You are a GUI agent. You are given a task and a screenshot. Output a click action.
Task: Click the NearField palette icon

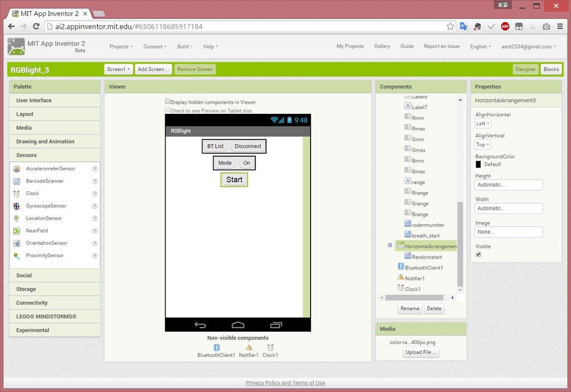coord(17,231)
